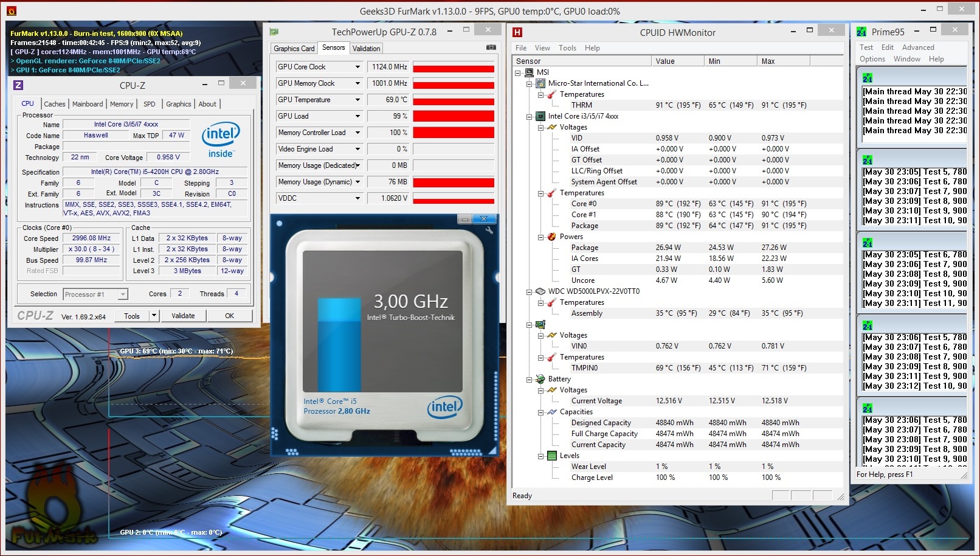This screenshot has height=556, width=980.
Task: Click the Intel Core chip icon in HWMonitor
Action: click(x=540, y=116)
